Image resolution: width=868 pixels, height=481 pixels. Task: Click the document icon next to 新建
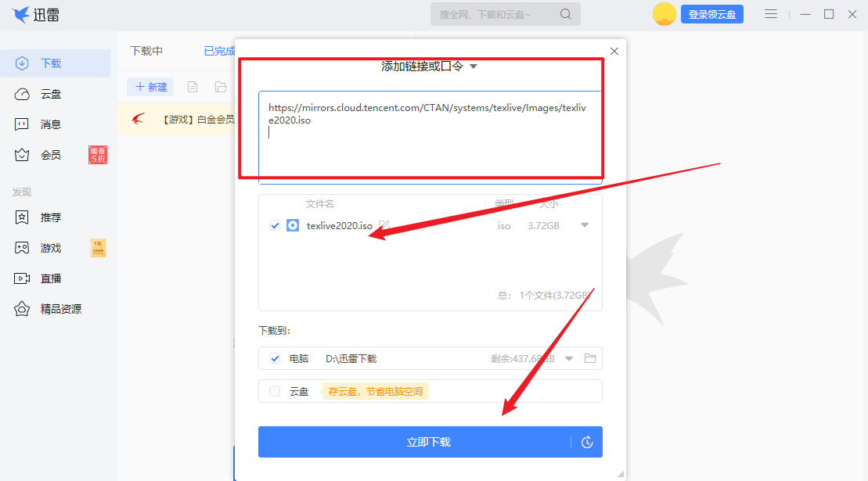[192, 87]
